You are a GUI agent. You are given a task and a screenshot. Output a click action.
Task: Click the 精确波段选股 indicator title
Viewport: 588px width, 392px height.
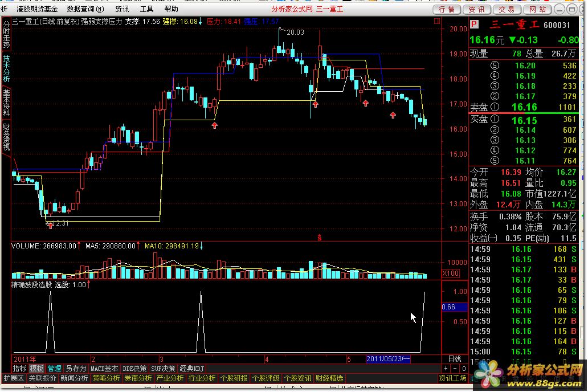31,285
